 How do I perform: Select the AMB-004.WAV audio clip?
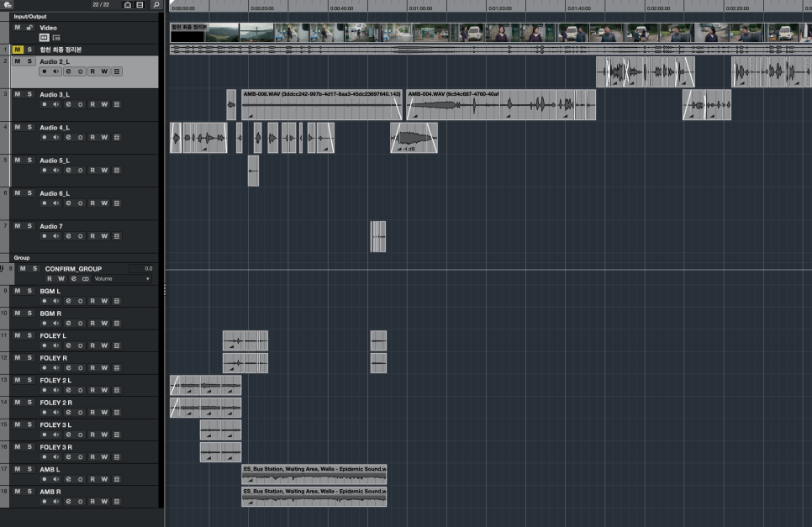tap(453, 104)
